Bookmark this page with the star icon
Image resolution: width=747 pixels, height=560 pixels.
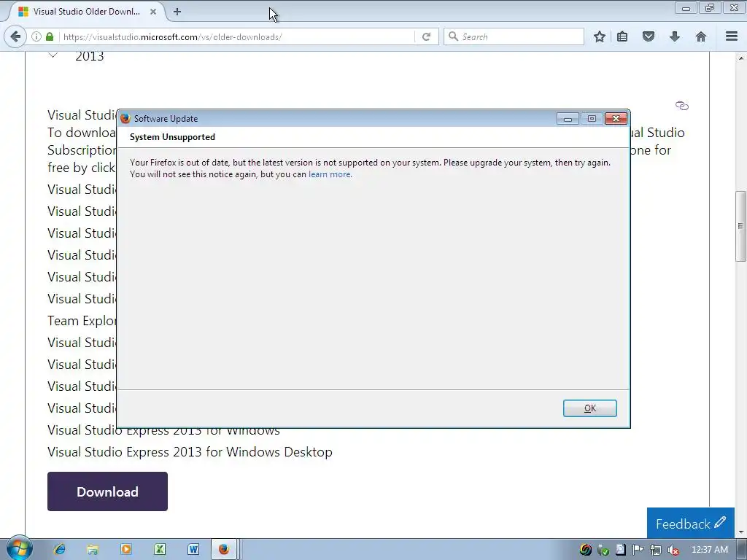point(600,36)
